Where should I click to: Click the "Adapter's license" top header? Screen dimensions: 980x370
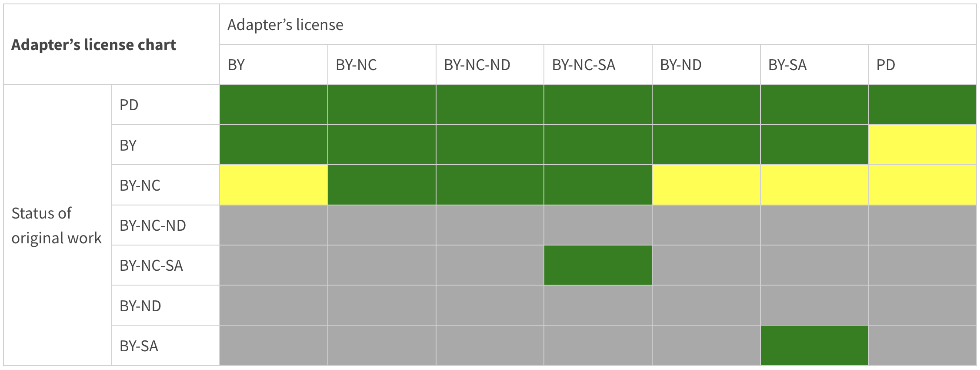click(x=285, y=25)
